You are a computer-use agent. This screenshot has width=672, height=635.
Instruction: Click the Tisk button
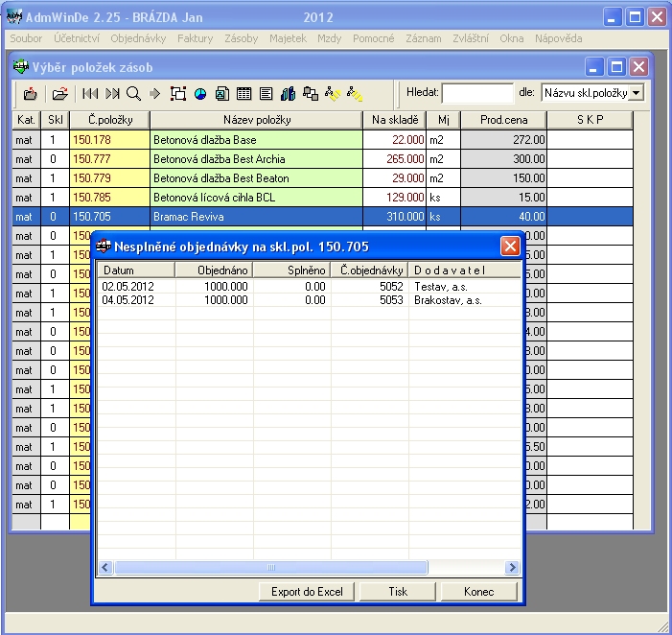(x=398, y=592)
